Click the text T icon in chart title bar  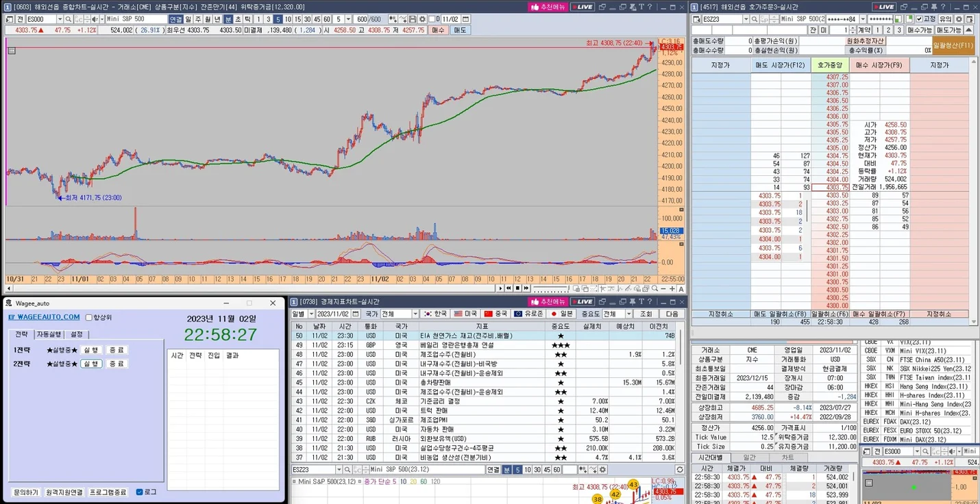point(641,6)
